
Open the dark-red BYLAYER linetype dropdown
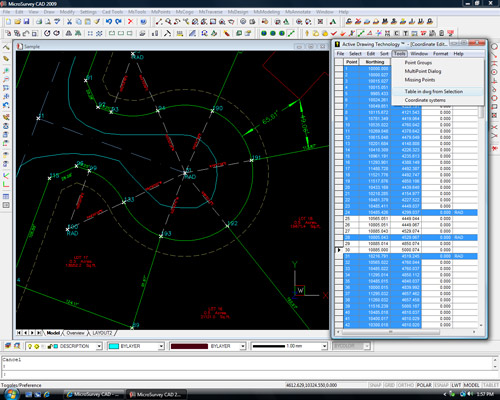pos(243,346)
